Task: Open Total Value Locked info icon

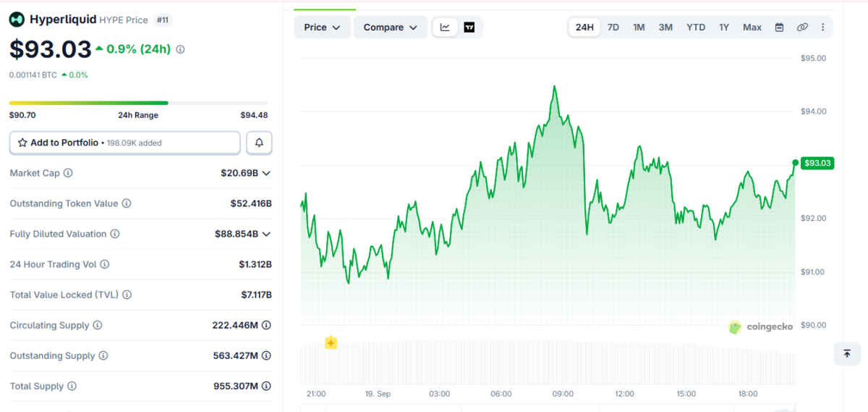Action: [127, 295]
